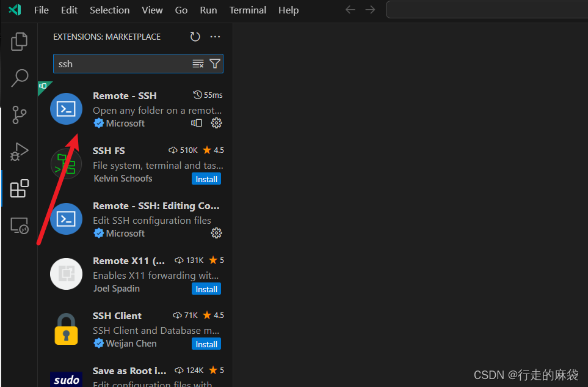Image resolution: width=588 pixels, height=387 pixels.
Task: Open the File menu
Action: tap(42, 10)
